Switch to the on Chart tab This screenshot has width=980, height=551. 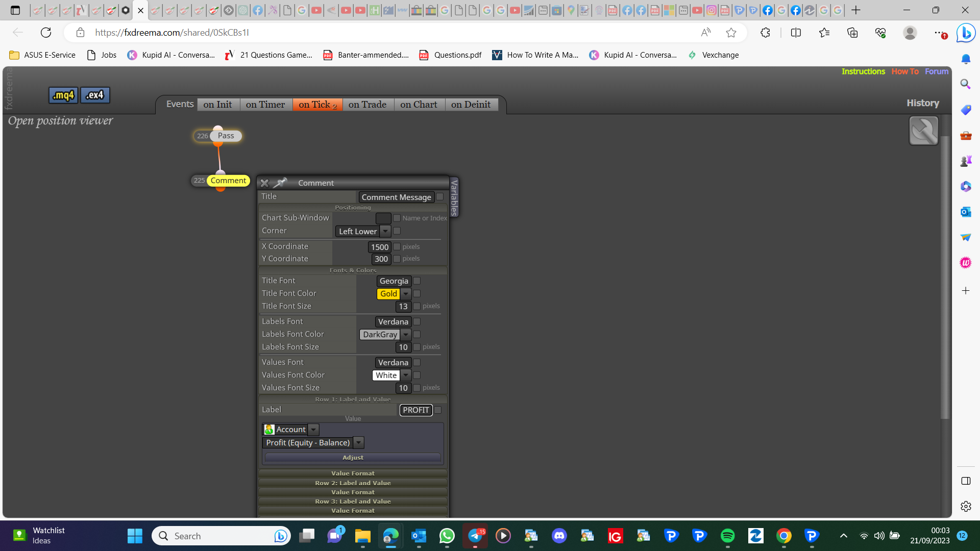(x=419, y=105)
